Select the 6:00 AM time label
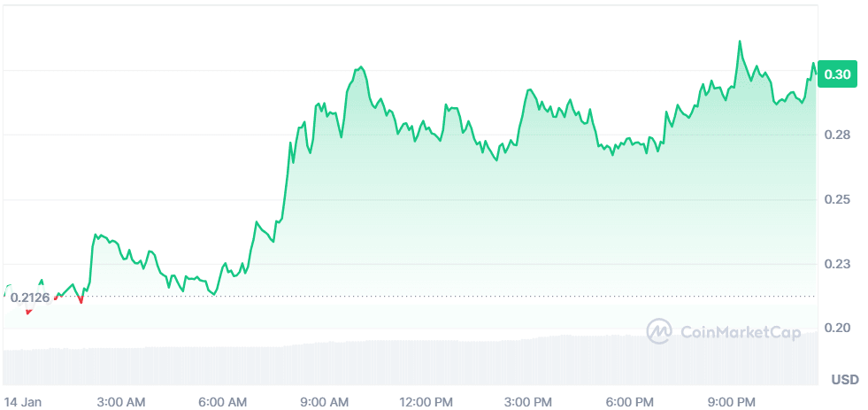This screenshot has height=410, width=868. (222, 401)
